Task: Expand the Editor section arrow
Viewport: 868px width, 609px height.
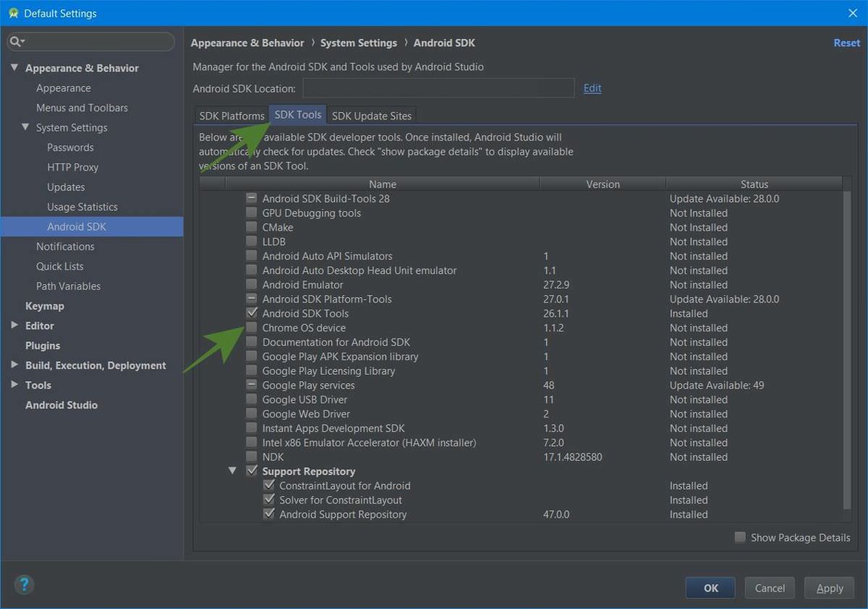Action: pyautogui.click(x=14, y=325)
